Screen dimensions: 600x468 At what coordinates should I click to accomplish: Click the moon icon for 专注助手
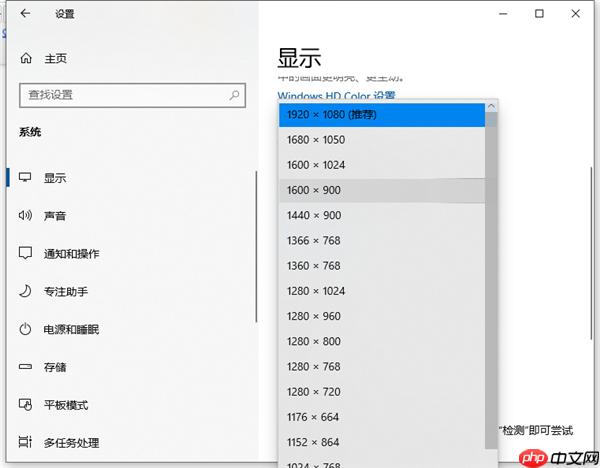tap(25, 291)
